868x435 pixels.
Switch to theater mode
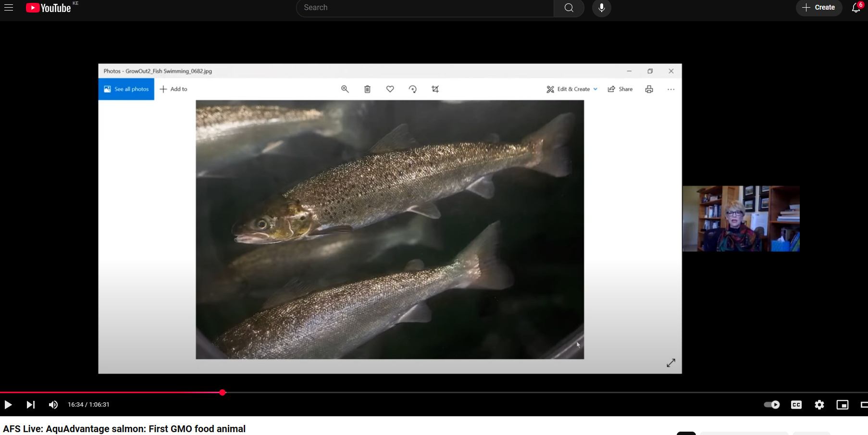tap(864, 405)
